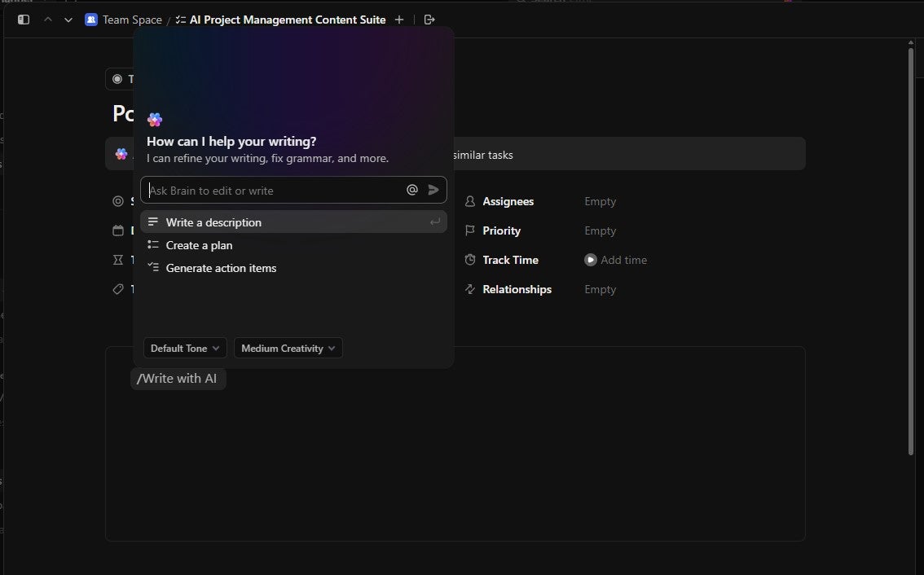This screenshot has width=924, height=575.
Task: Set Priority by clicking its Empty value
Action: click(600, 230)
